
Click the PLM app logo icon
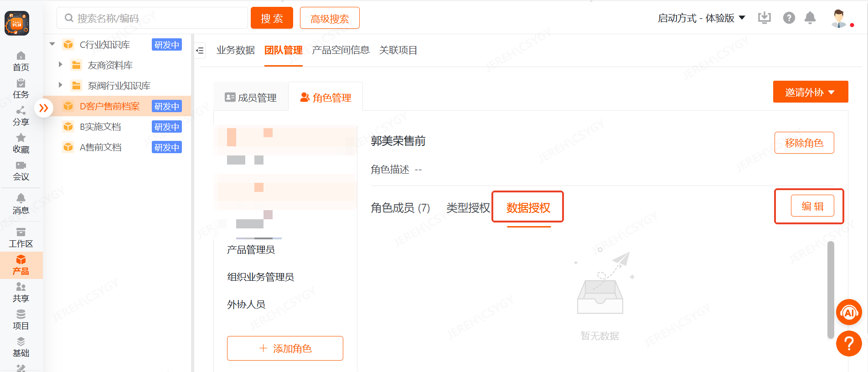click(17, 23)
